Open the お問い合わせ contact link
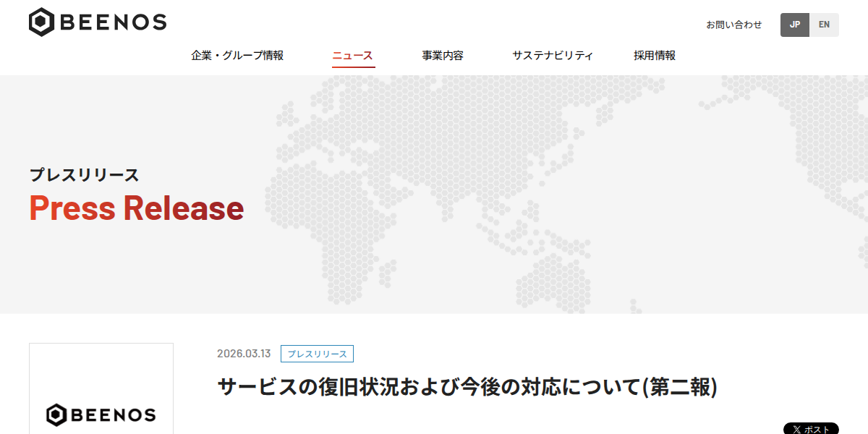This screenshot has height=434, width=868. [x=733, y=24]
